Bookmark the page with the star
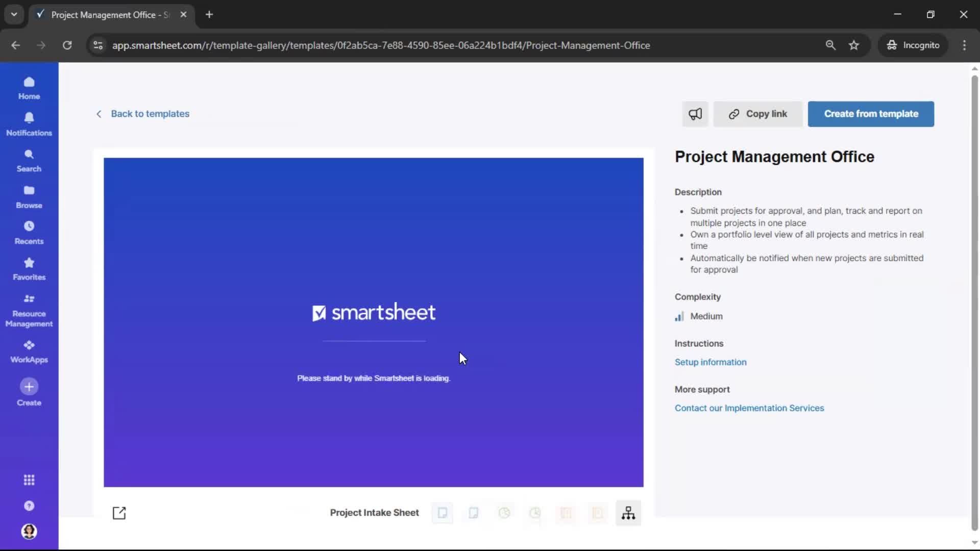980x551 pixels. point(854,45)
